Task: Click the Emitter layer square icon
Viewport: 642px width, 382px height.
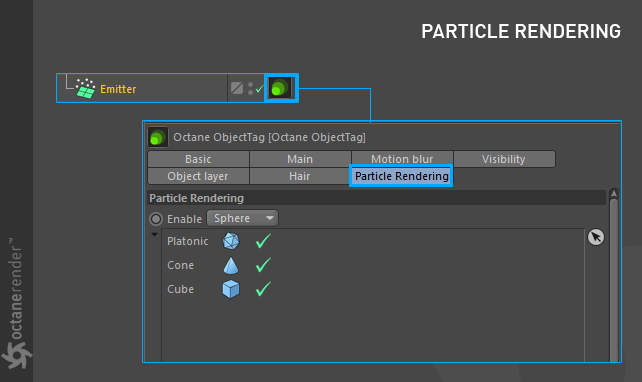Action: pos(237,88)
